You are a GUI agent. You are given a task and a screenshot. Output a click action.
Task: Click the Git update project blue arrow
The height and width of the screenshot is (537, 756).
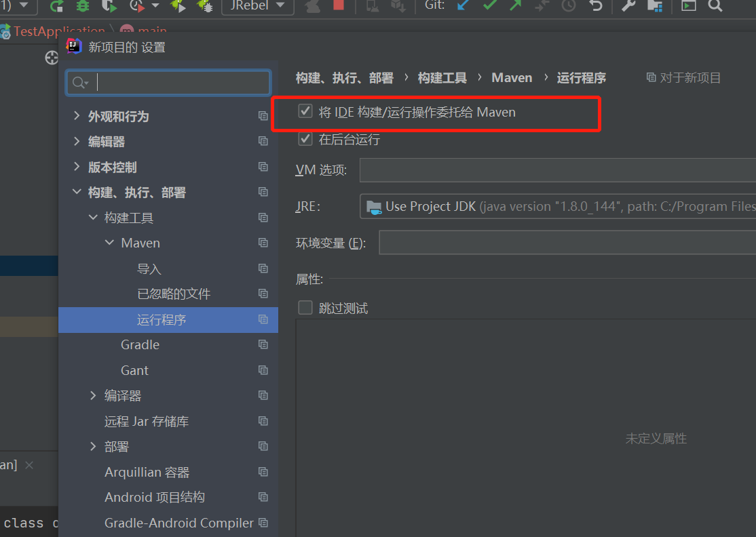(x=464, y=5)
